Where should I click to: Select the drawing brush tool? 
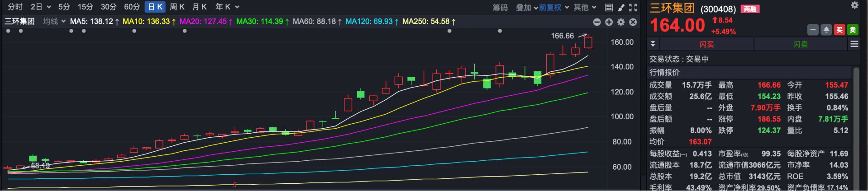(x=621, y=7)
